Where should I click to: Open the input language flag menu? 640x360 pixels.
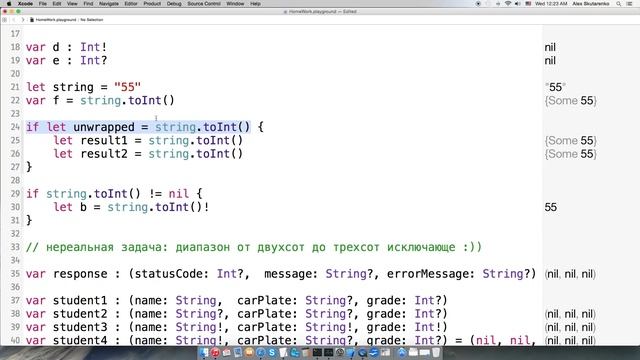[528, 4]
